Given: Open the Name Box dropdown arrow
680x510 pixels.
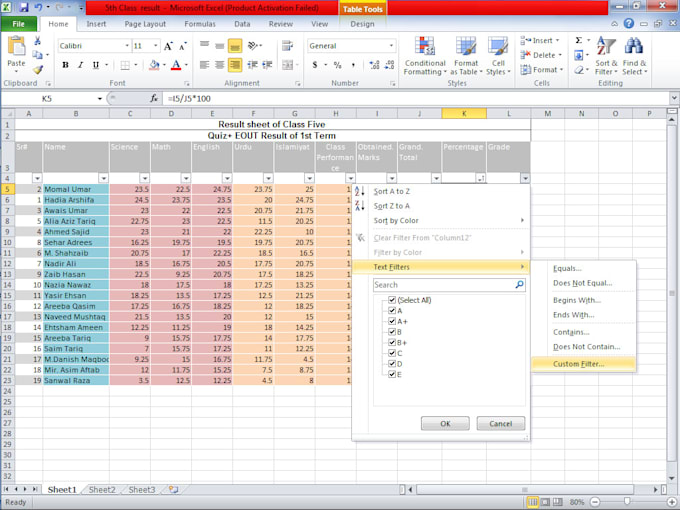Looking at the screenshot, I should click(x=100, y=98).
